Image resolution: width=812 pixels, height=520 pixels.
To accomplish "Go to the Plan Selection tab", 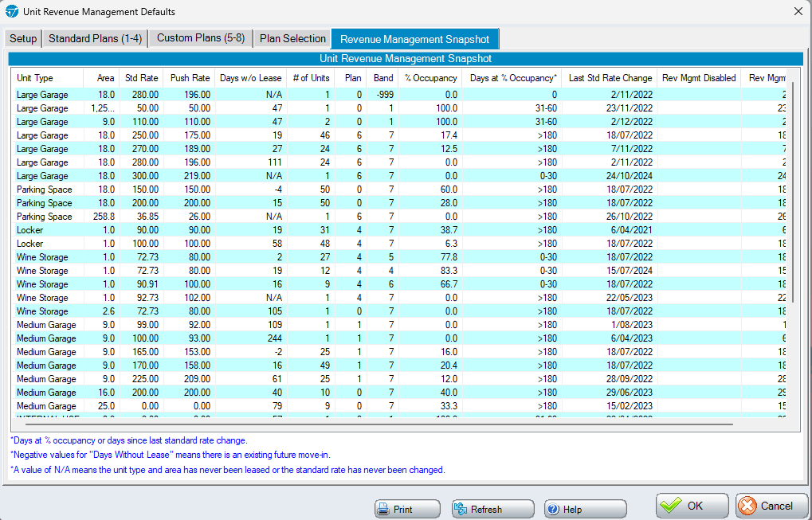I will tap(292, 38).
